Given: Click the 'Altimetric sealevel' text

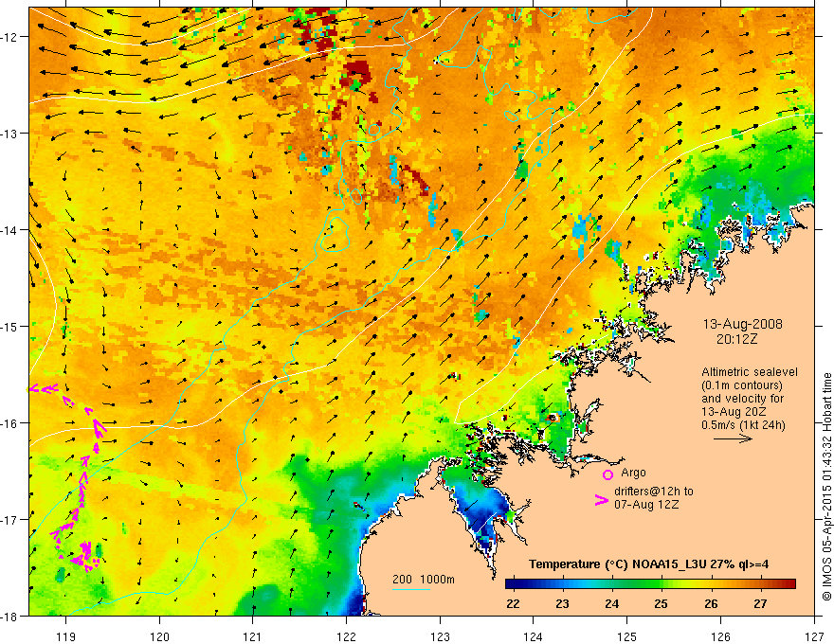Looking at the screenshot, I should pos(750,372).
